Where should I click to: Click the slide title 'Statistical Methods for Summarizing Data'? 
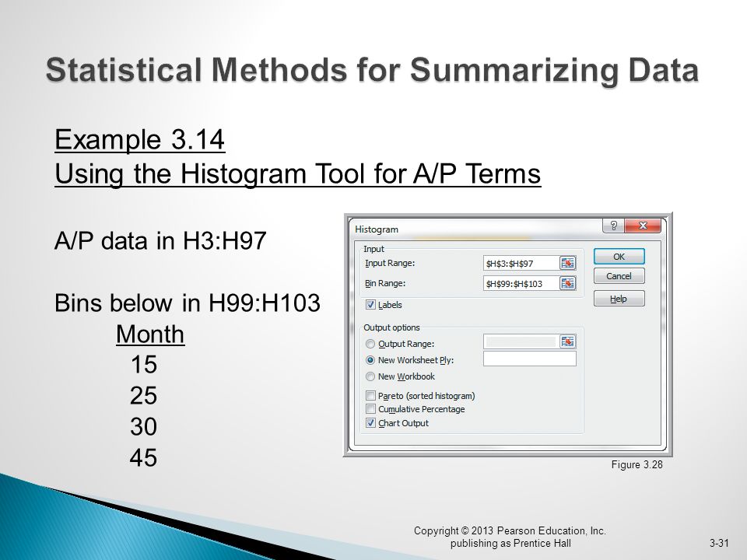pyautogui.click(x=372, y=70)
